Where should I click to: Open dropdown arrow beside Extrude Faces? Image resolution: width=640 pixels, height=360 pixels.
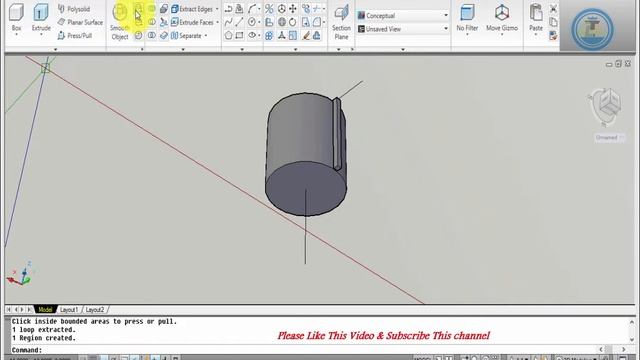218,22
